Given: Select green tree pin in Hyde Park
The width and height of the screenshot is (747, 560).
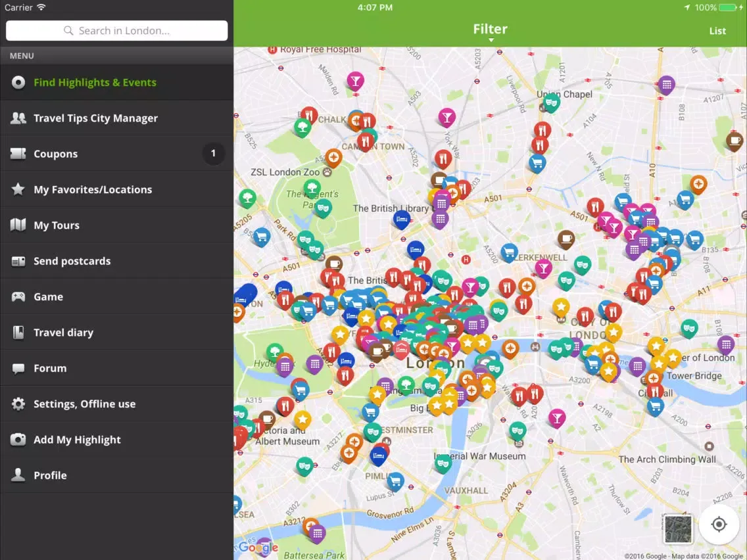Looking at the screenshot, I should 274,352.
